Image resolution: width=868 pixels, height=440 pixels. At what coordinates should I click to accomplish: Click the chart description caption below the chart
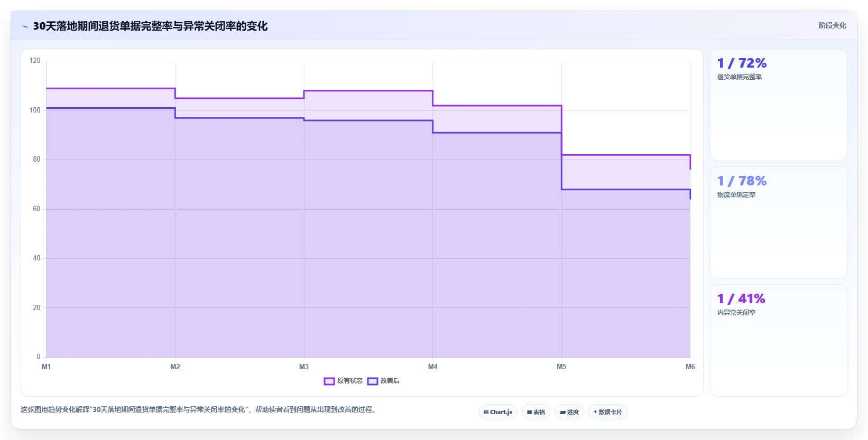(x=199, y=409)
